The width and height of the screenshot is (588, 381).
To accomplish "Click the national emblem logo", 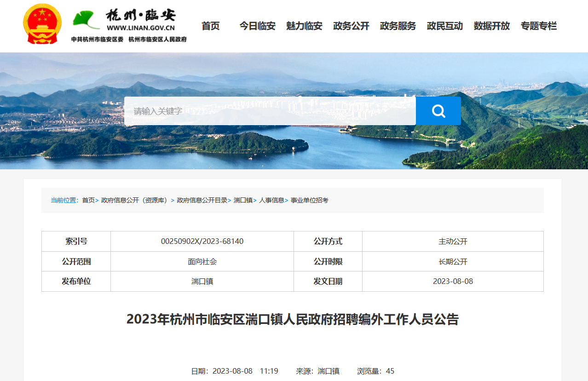I will point(42,24).
